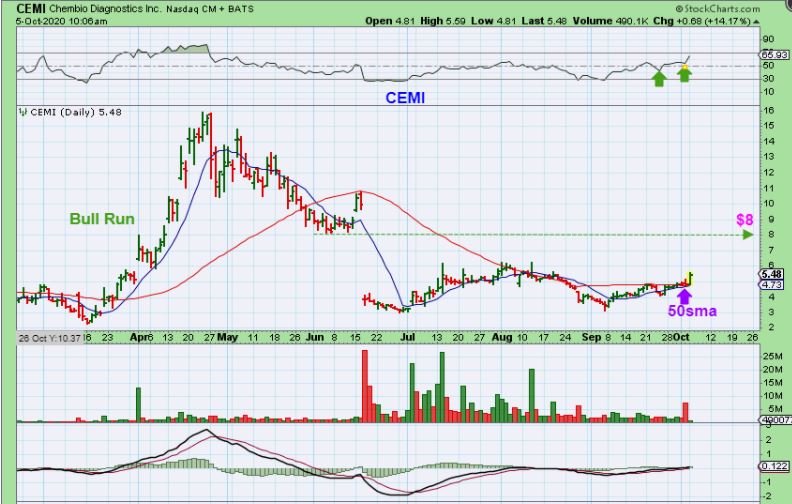Click the moving average tag 4.73 on price axis
The height and width of the screenshot is (504, 792).
(772, 285)
